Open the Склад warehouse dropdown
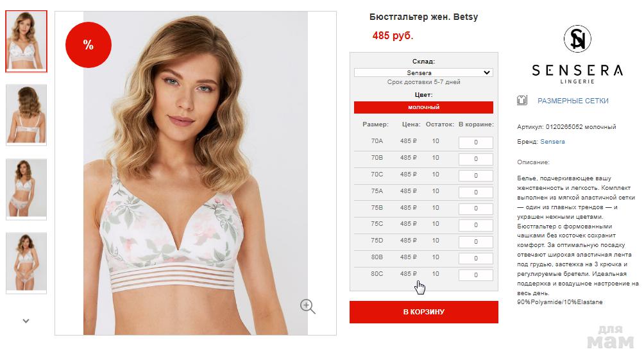Screen dimensions: 644x358 point(423,72)
